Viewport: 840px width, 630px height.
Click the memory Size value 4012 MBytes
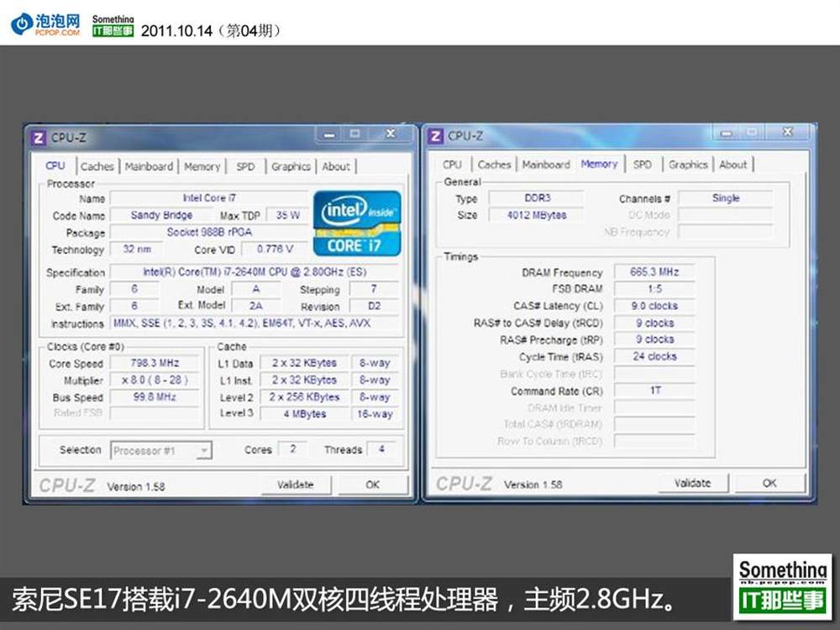pos(538,215)
